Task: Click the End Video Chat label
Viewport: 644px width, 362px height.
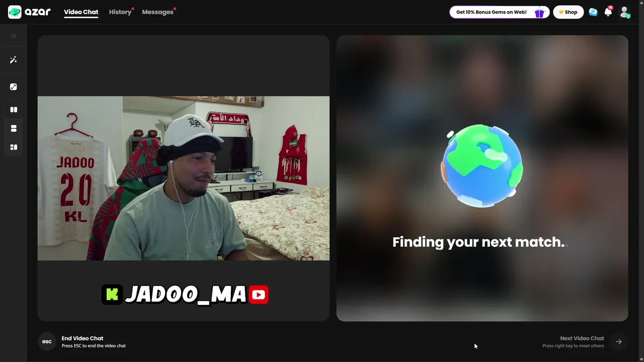Action: point(83,338)
